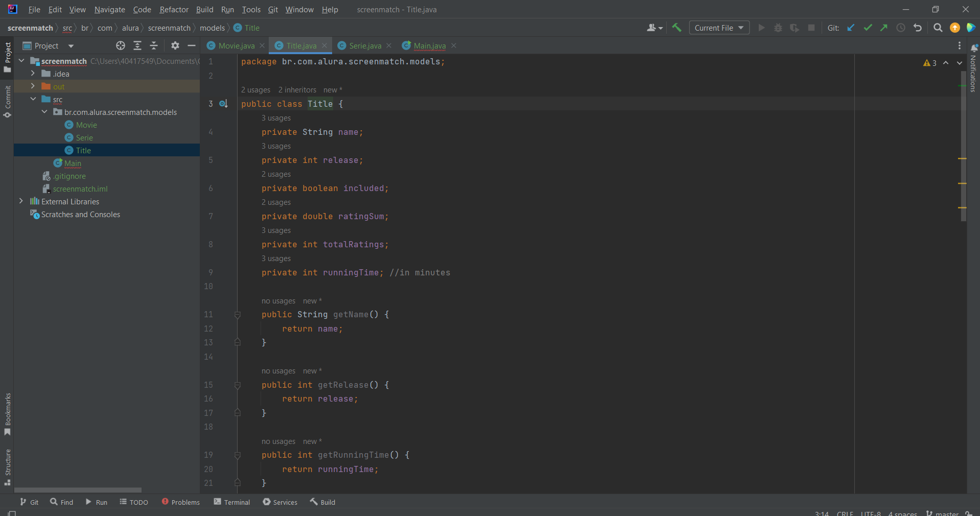Toggle the Git bottom tool window

(x=29, y=502)
